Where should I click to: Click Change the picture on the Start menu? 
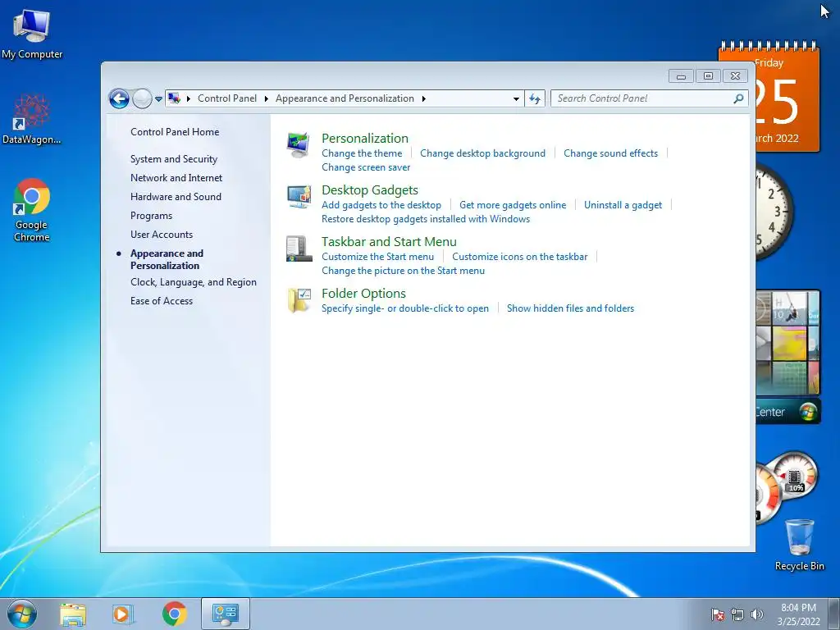pyautogui.click(x=403, y=271)
